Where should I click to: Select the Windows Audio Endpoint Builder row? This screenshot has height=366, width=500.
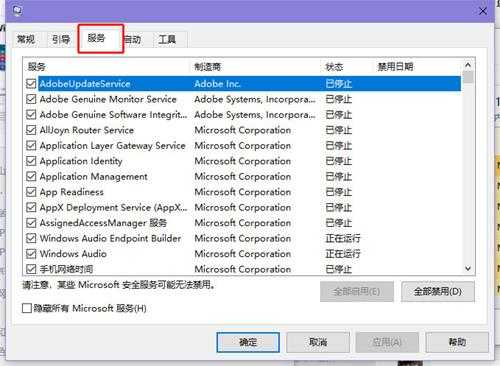243,238
